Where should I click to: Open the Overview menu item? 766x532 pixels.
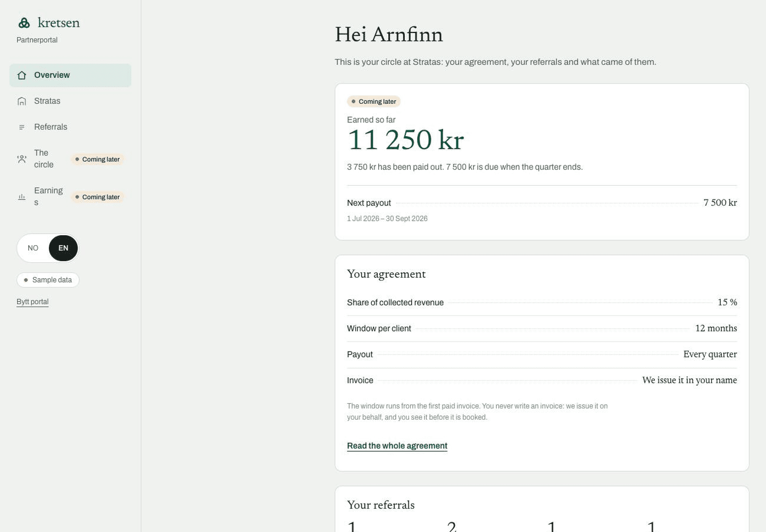70,76
